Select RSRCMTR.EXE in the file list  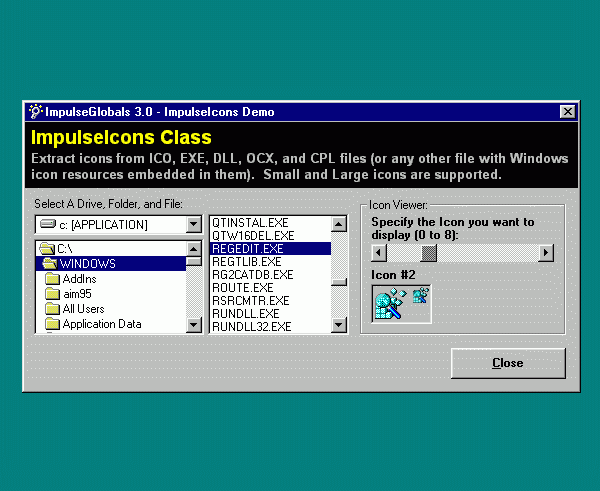coord(271,301)
